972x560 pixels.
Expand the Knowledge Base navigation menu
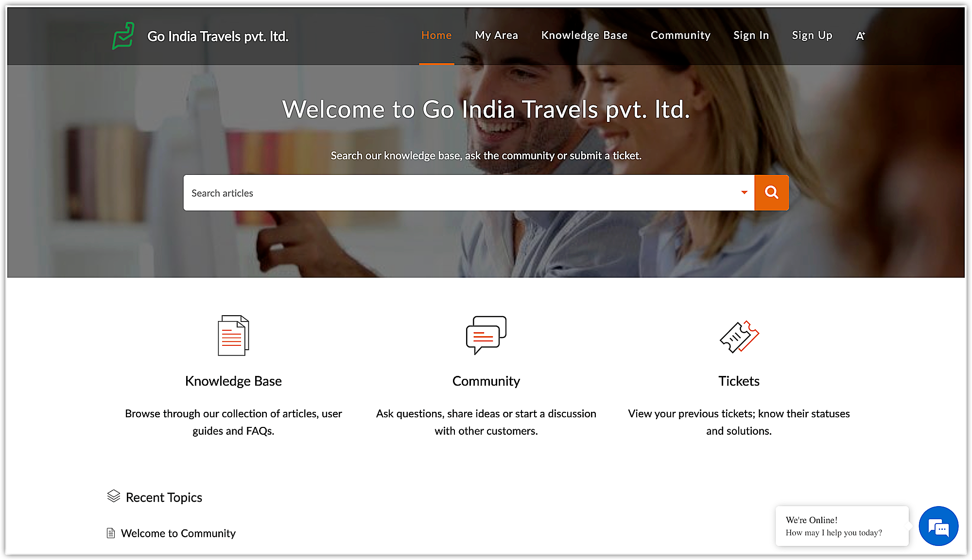[x=585, y=35]
